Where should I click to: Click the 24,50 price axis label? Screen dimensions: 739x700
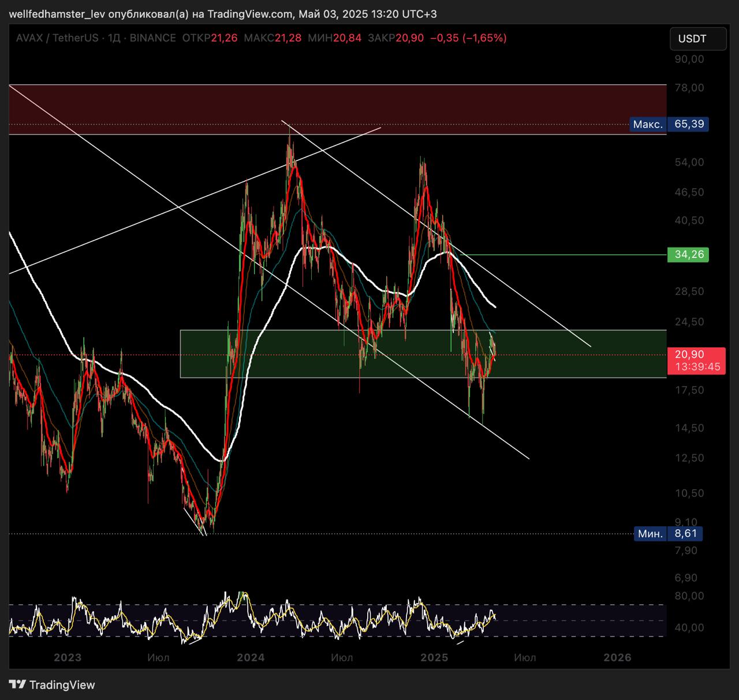[x=689, y=322]
